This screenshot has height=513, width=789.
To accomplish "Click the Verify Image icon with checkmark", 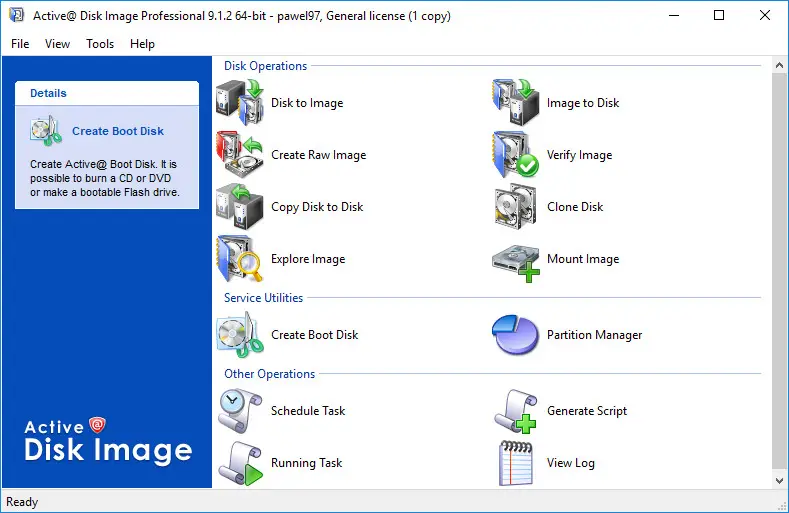I will (x=516, y=155).
